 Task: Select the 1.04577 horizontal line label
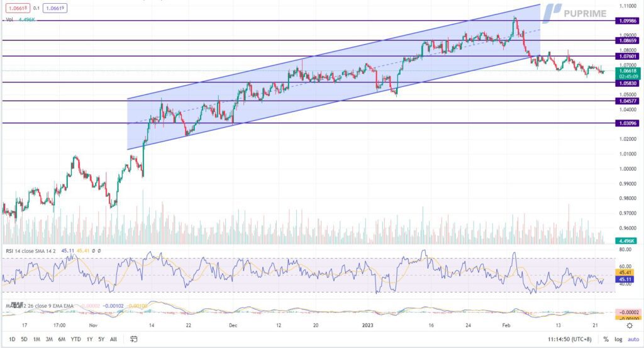tap(627, 101)
